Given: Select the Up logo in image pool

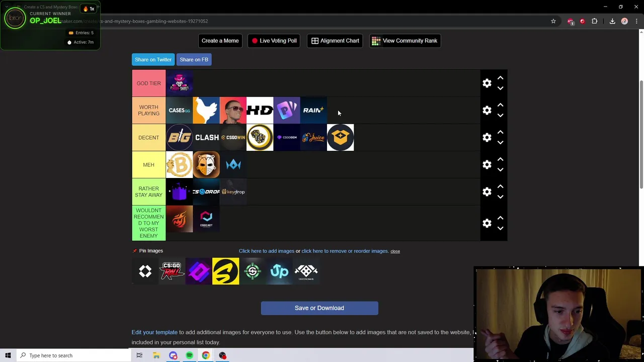Looking at the screenshot, I should [x=279, y=271].
